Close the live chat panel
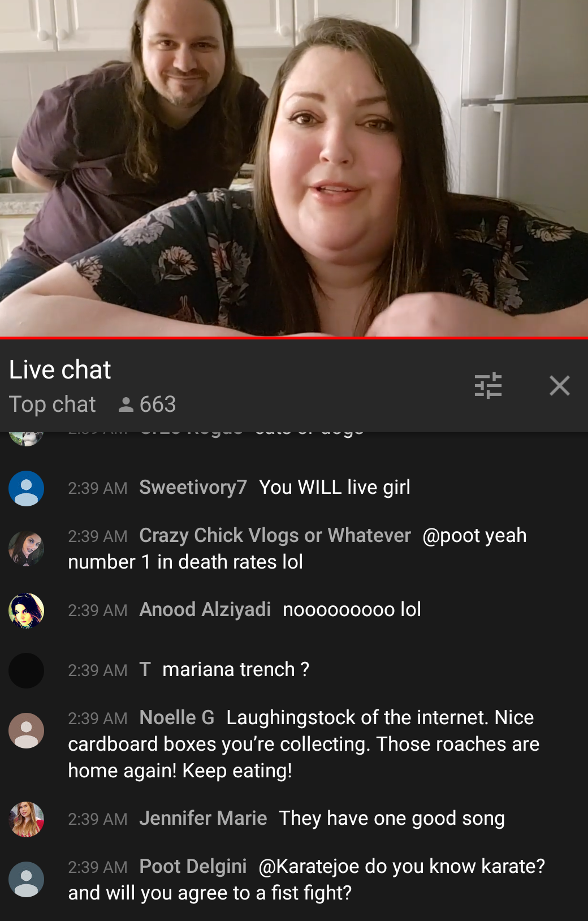The image size is (588, 921). pyautogui.click(x=559, y=386)
